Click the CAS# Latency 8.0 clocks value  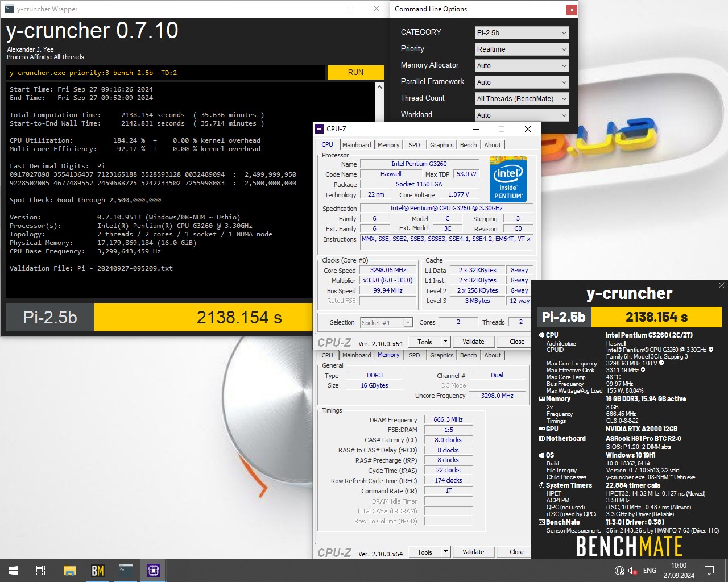point(448,440)
